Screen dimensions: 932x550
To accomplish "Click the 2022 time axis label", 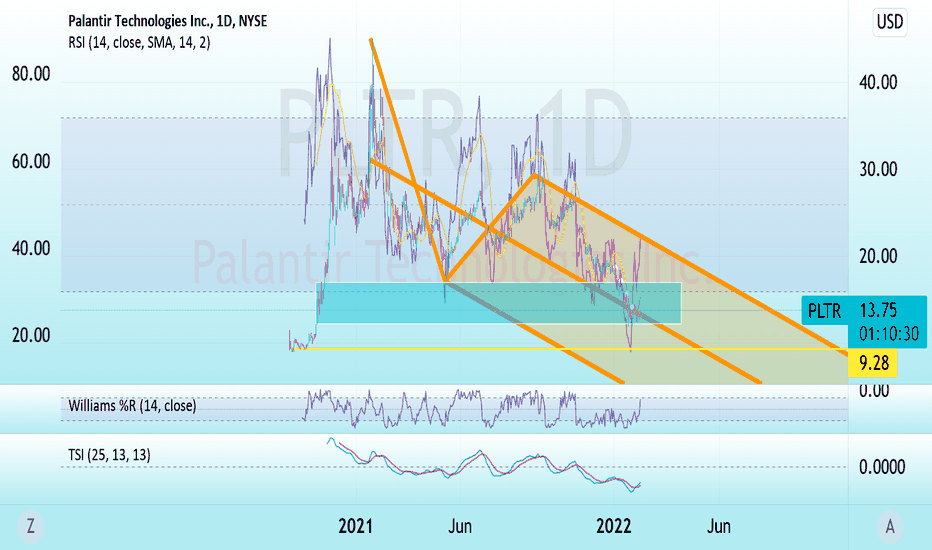I will [x=613, y=526].
